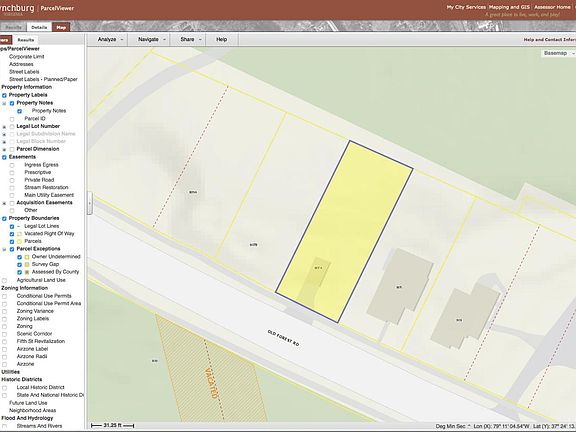Switch to the Details tab

39,27
